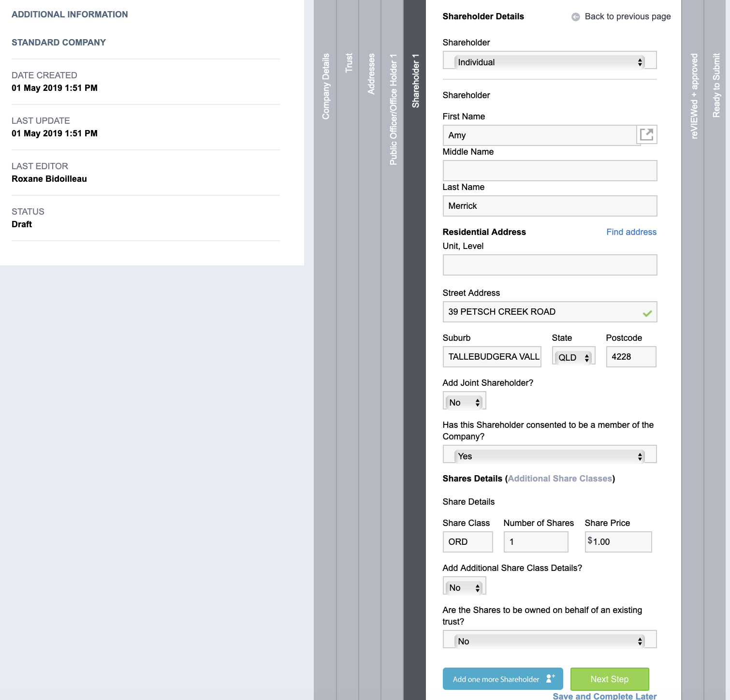Switch consent answer from Yes
730x700 pixels.
[550, 456]
